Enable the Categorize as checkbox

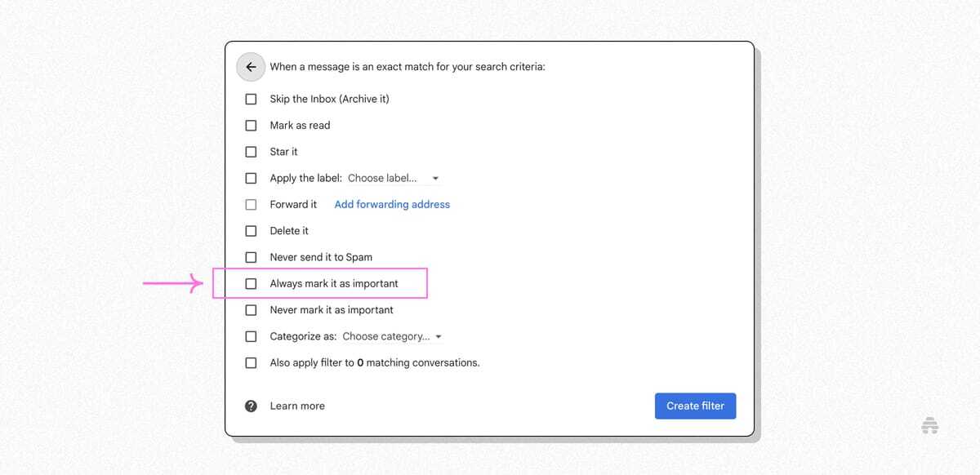coord(251,336)
